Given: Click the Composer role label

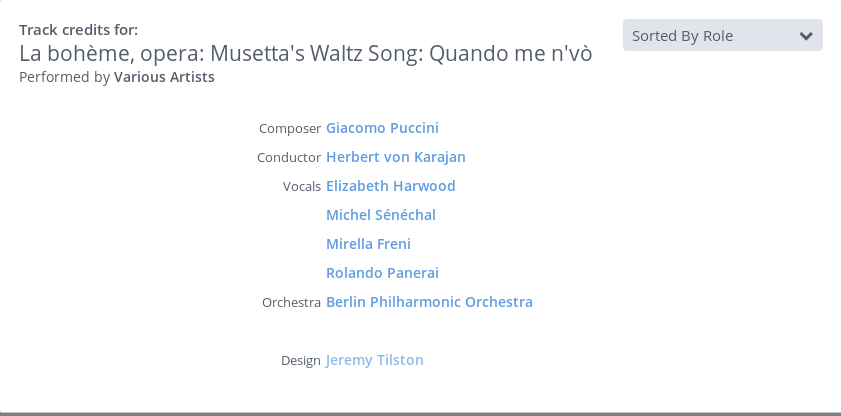Looking at the screenshot, I should pyautogui.click(x=290, y=129).
